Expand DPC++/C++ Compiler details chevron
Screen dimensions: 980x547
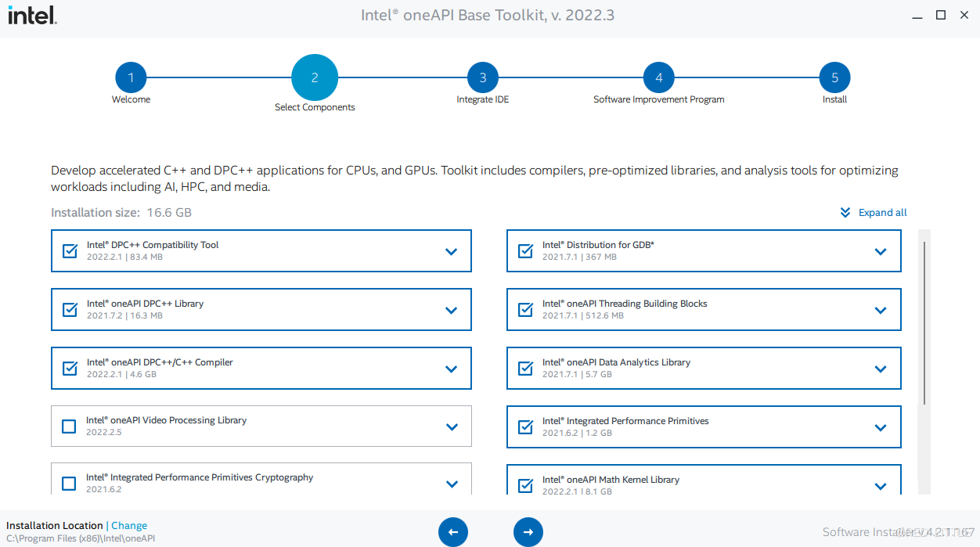coord(452,369)
